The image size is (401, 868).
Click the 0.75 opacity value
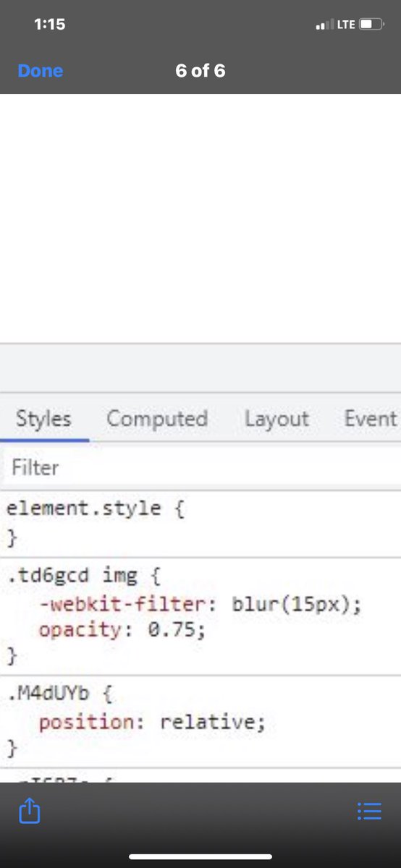pyautogui.click(x=172, y=630)
